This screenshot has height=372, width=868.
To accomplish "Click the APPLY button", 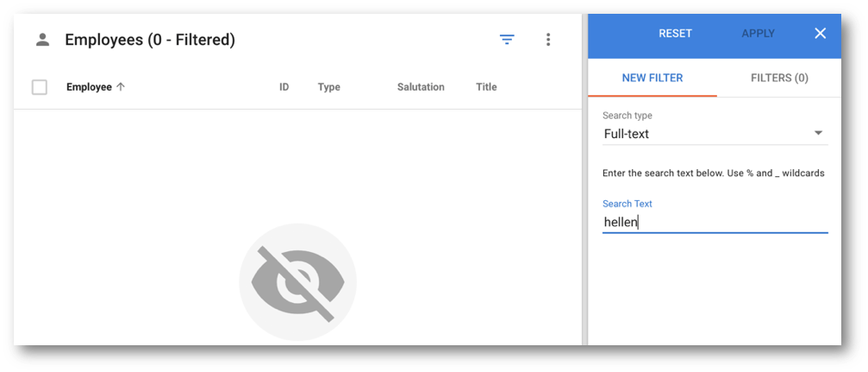I will point(758,34).
